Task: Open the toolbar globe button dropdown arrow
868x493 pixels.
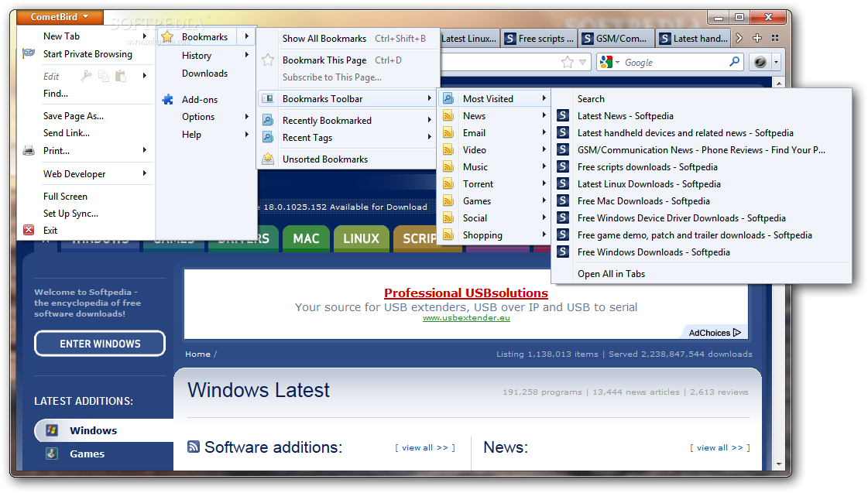Action: point(776,62)
